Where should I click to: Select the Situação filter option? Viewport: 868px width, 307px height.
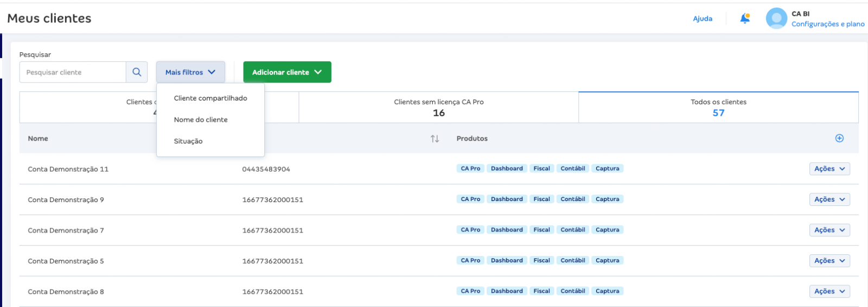click(x=188, y=141)
